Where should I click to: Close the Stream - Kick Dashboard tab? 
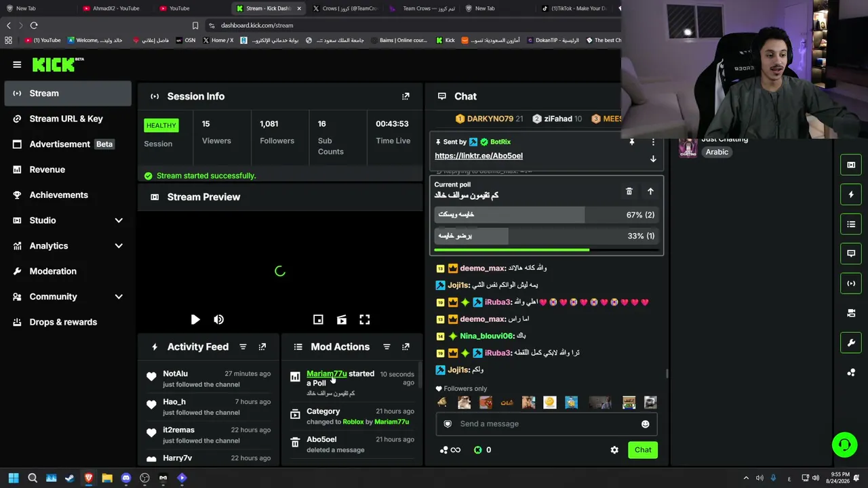[299, 8]
